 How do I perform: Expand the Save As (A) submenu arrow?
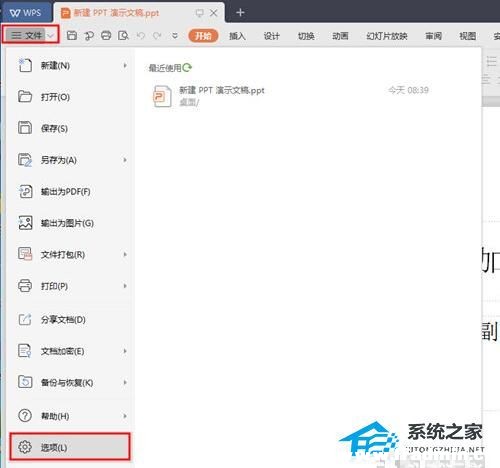click(125, 160)
